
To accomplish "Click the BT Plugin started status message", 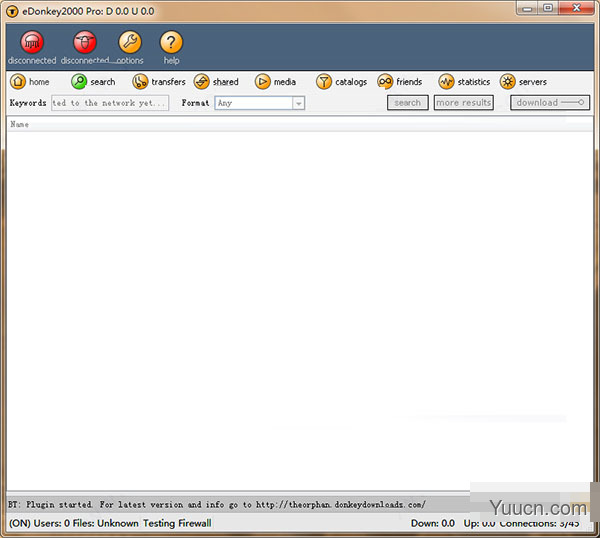I will coord(217,505).
